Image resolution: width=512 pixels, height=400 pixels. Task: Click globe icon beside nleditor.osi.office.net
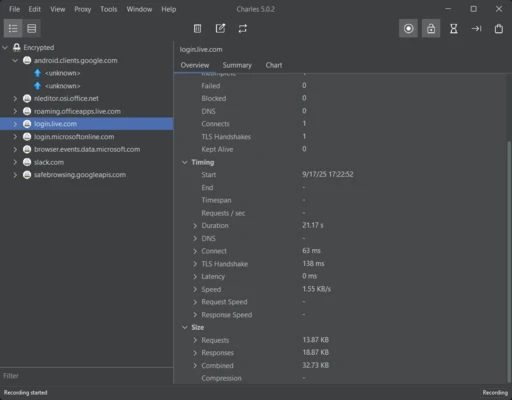point(27,98)
